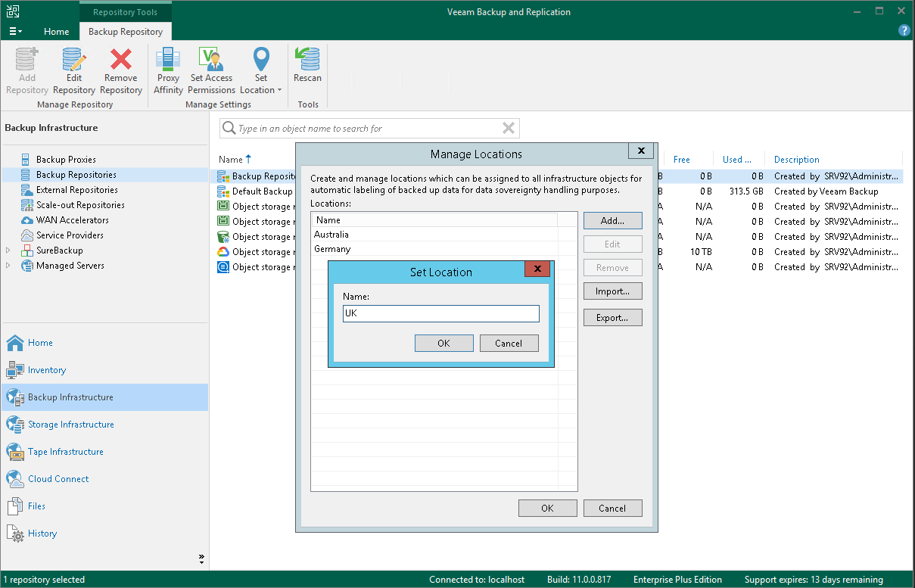The height and width of the screenshot is (588, 915).
Task: Click Add in Manage Locations
Action: tap(613, 221)
